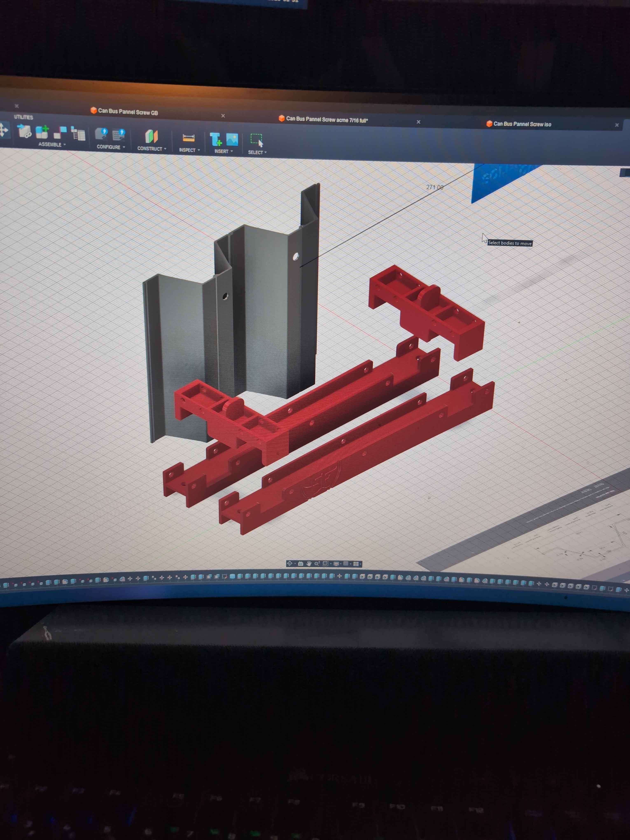Click the Joint icon in Assemble group
Viewport: 630px width, 840px height.
click(x=60, y=132)
